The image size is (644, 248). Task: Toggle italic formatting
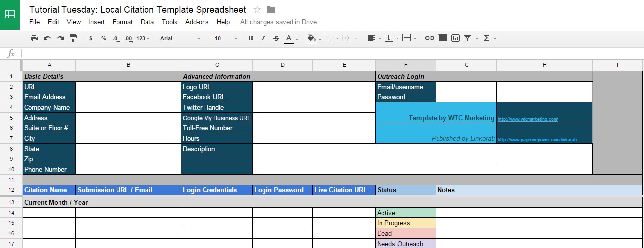pyautogui.click(x=263, y=38)
